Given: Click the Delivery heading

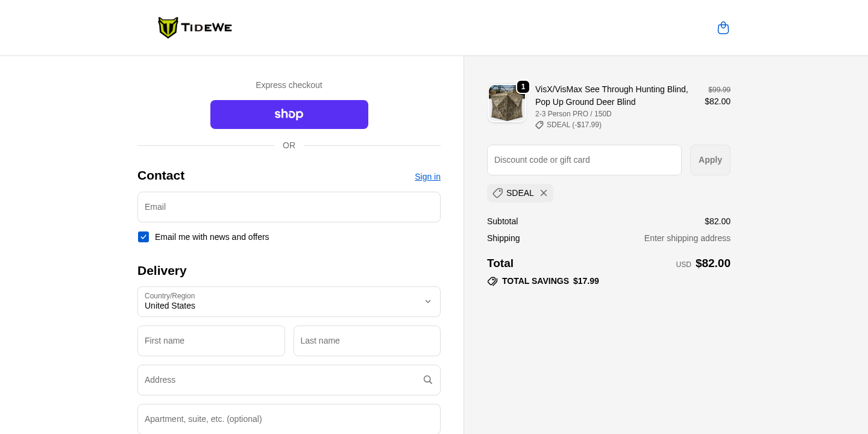Looking at the screenshot, I should (x=162, y=271).
